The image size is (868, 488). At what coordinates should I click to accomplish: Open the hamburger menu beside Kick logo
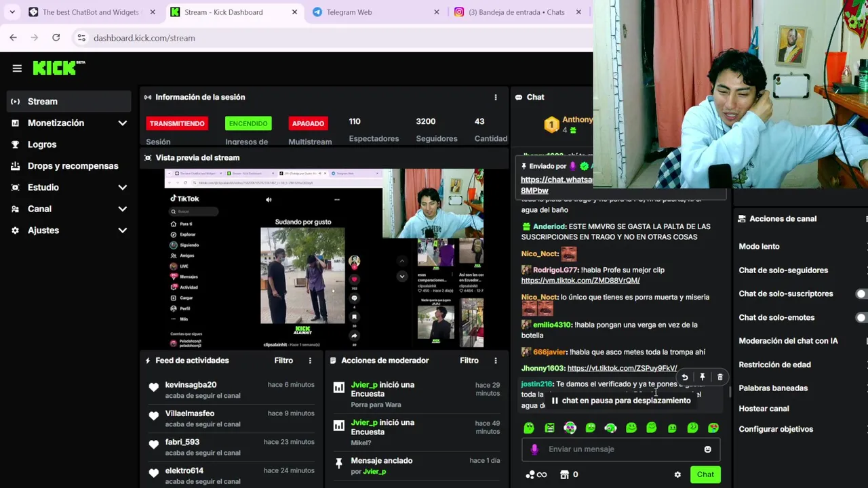[x=17, y=68]
